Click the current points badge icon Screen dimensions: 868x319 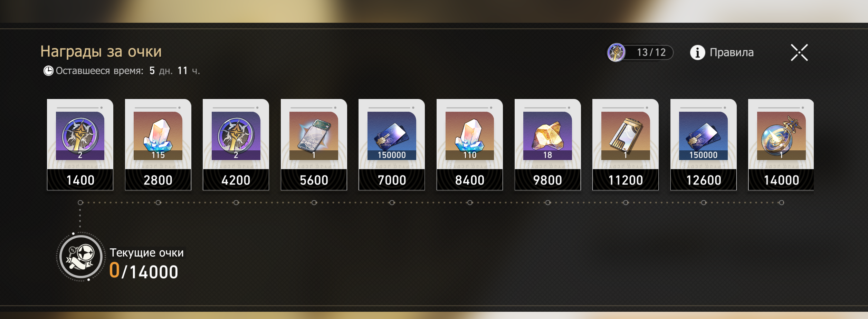(x=81, y=257)
